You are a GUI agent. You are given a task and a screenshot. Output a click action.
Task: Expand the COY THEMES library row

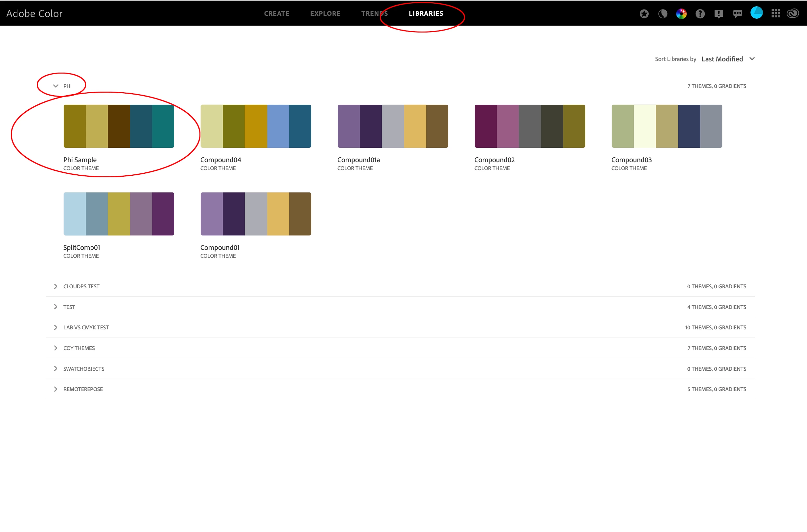pyautogui.click(x=56, y=348)
